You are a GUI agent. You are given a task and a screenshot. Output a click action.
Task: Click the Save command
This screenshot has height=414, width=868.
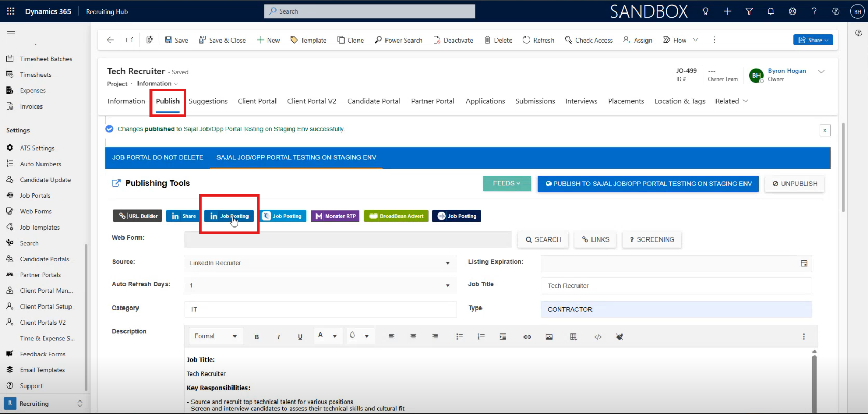(176, 40)
